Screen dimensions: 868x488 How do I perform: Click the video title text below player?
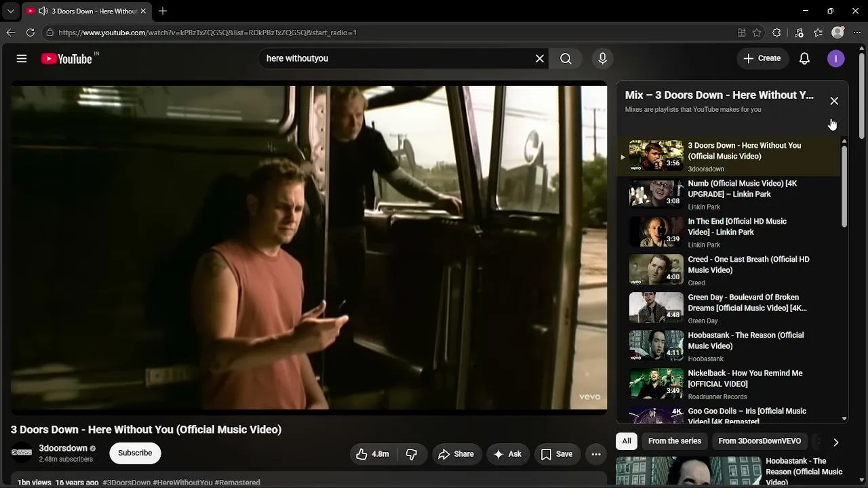tap(146, 430)
